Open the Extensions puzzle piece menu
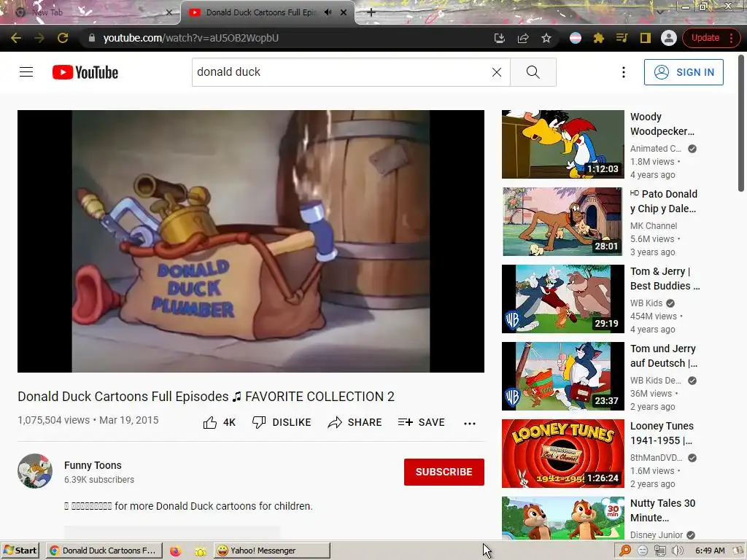 [598, 38]
